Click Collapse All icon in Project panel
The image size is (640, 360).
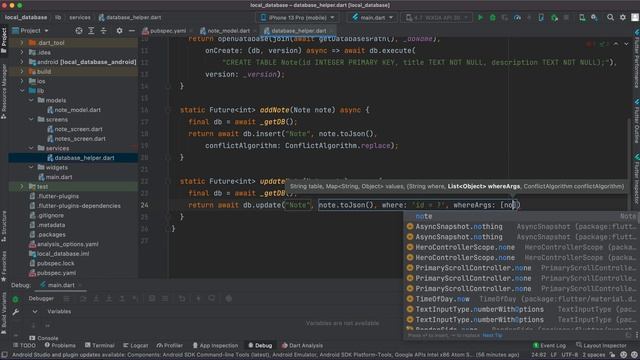click(104, 31)
